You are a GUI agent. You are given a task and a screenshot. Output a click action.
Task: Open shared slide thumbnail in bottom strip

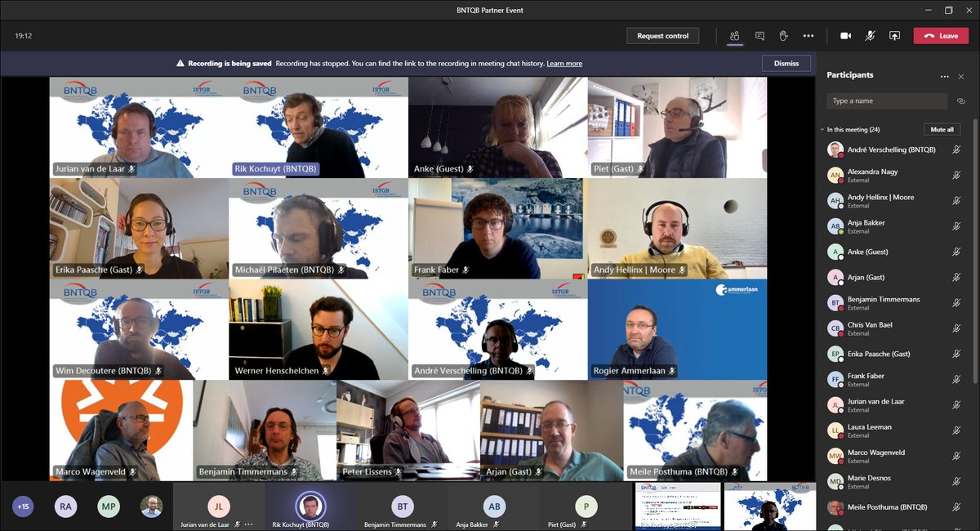pos(678,506)
